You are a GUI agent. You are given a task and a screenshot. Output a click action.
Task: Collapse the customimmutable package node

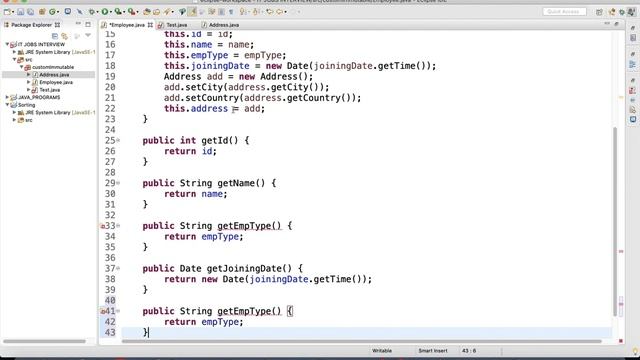22,67
